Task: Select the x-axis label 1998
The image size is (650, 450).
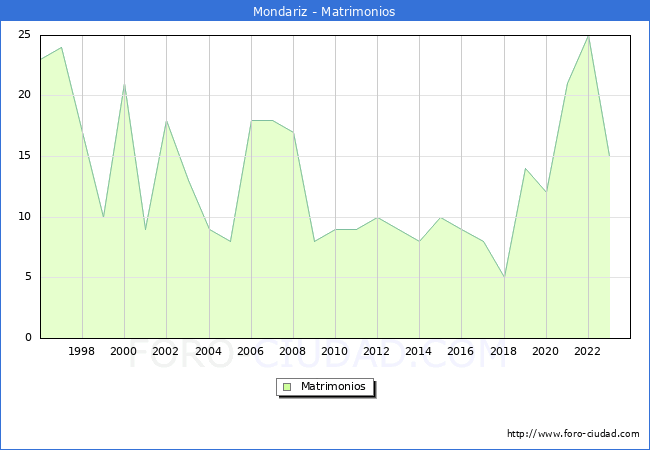Action: click(81, 351)
